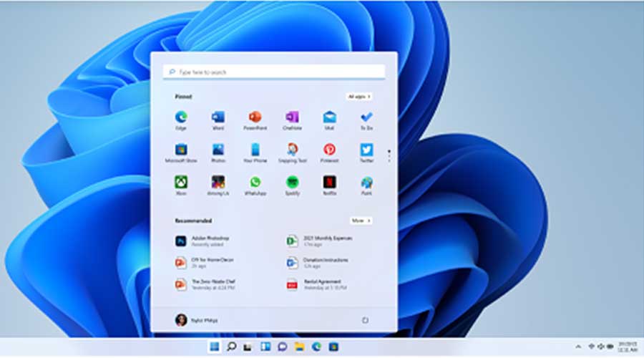Open the Twitter app
644x358 pixels.
[366, 153]
